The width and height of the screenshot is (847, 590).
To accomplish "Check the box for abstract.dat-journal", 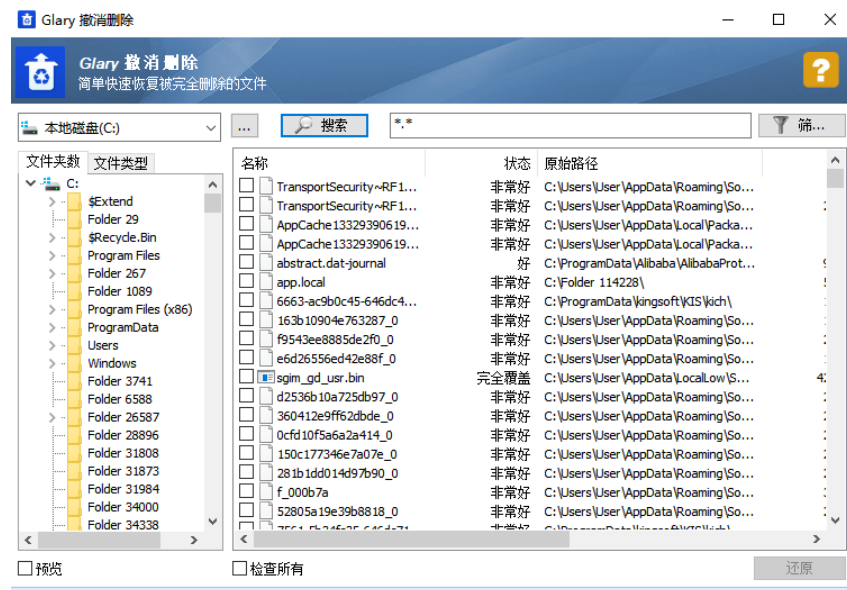I will coord(246,262).
